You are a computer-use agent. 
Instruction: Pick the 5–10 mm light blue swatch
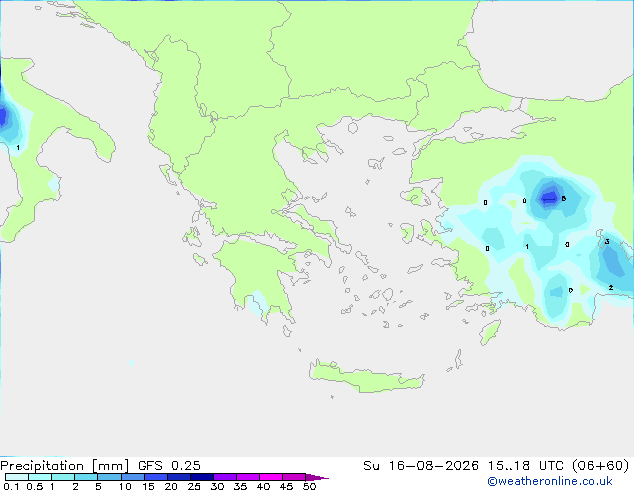pos(109,477)
